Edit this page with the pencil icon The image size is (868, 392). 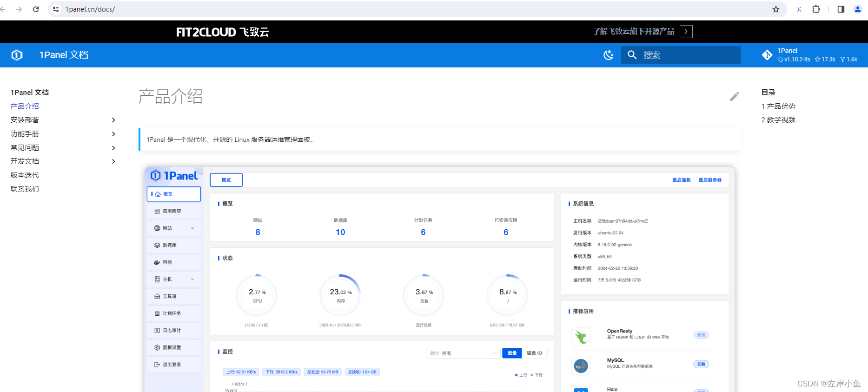(735, 96)
